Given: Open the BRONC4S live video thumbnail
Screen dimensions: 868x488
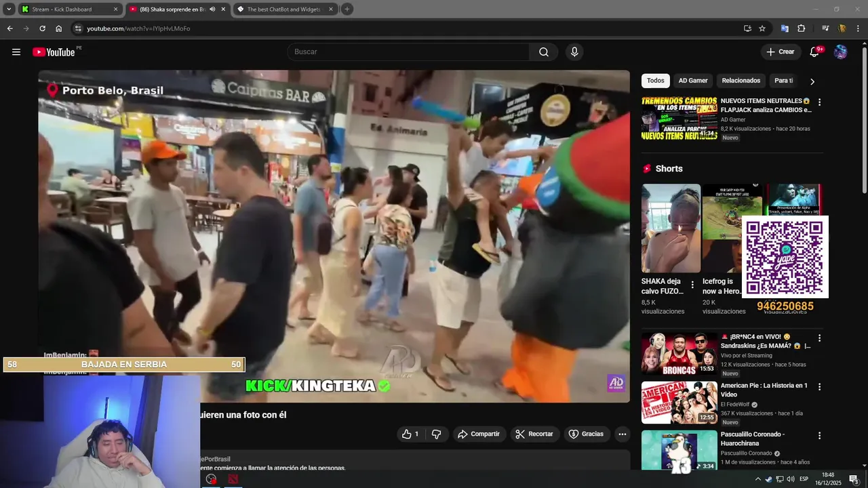Looking at the screenshot, I should pos(679,354).
